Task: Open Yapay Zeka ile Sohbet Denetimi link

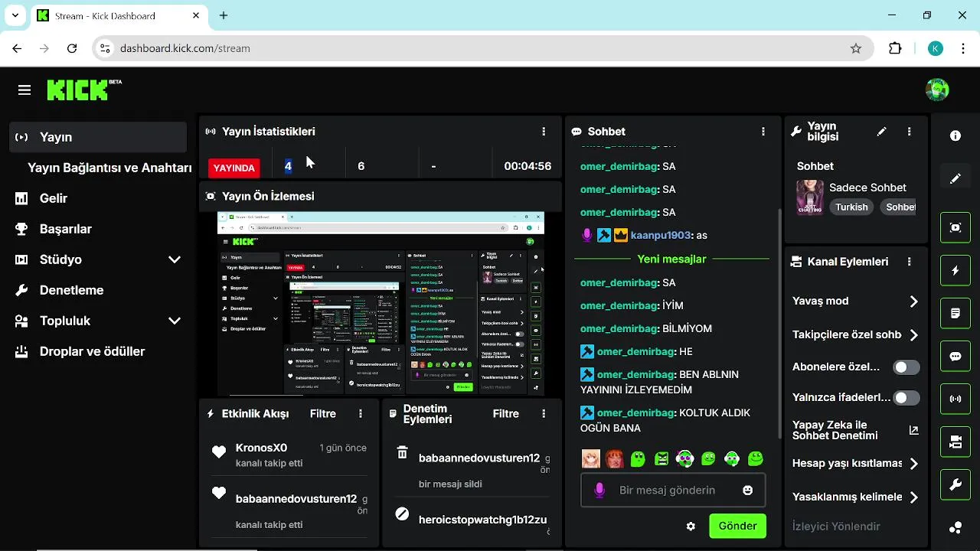Action: pyautogui.click(x=855, y=430)
